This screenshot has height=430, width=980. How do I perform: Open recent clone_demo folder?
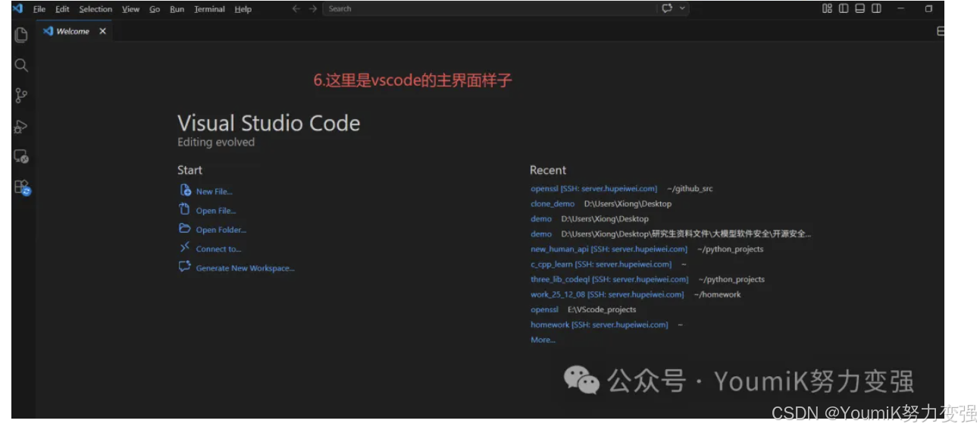(x=553, y=203)
